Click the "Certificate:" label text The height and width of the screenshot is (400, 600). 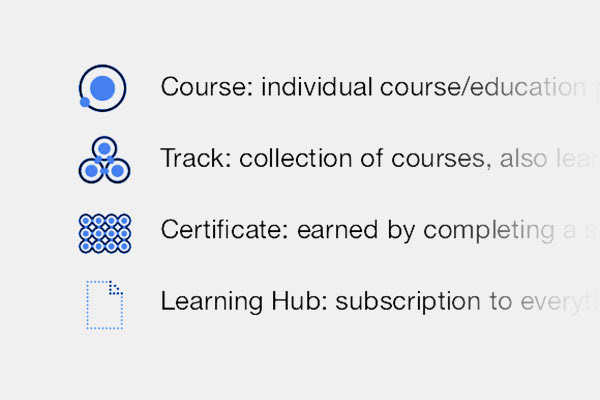224,230
